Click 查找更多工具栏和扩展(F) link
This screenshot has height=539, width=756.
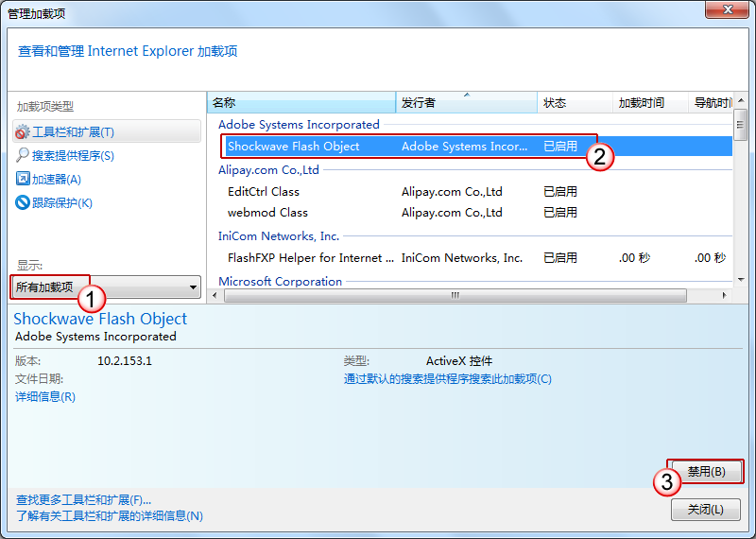83,499
